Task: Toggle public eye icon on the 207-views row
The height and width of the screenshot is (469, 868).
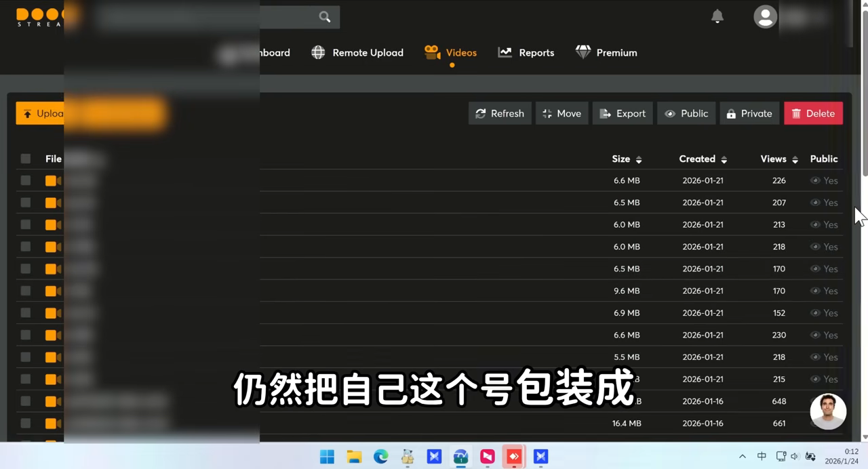Action: point(815,203)
